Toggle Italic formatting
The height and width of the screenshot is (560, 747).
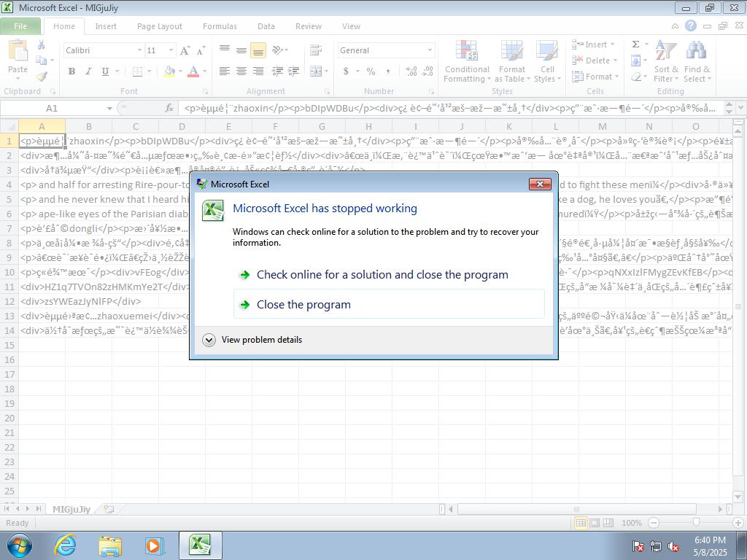[88, 71]
